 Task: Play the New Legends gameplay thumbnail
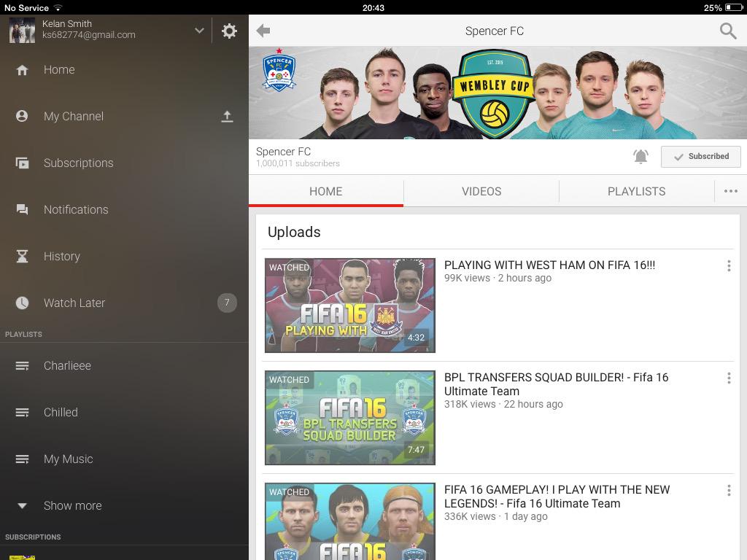pyautogui.click(x=350, y=521)
